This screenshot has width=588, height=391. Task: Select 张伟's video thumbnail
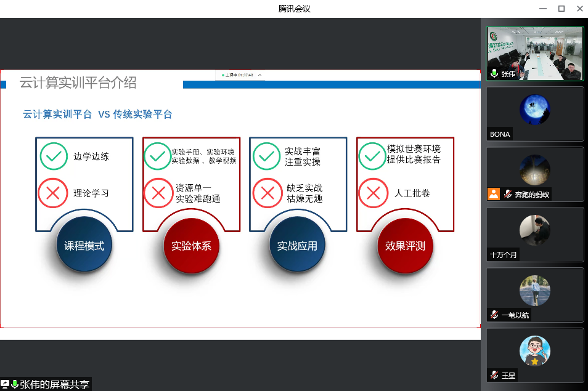[534, 54]
